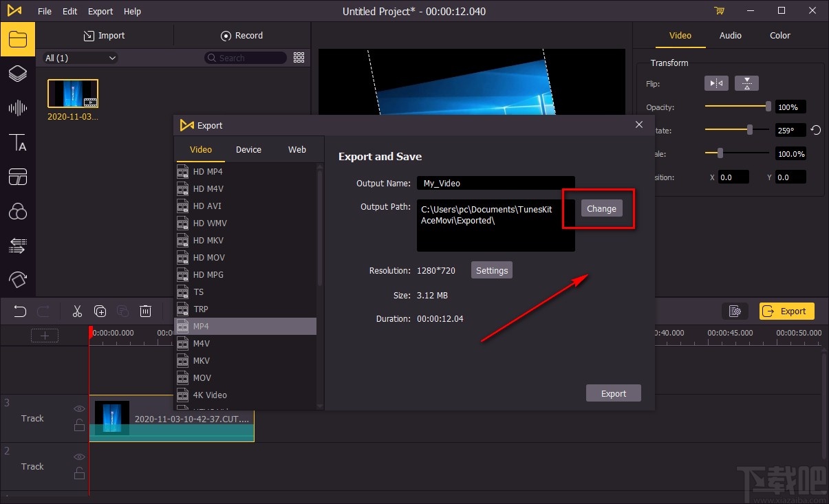
Task: Click the media Search field
Action: tap(246, 58)
